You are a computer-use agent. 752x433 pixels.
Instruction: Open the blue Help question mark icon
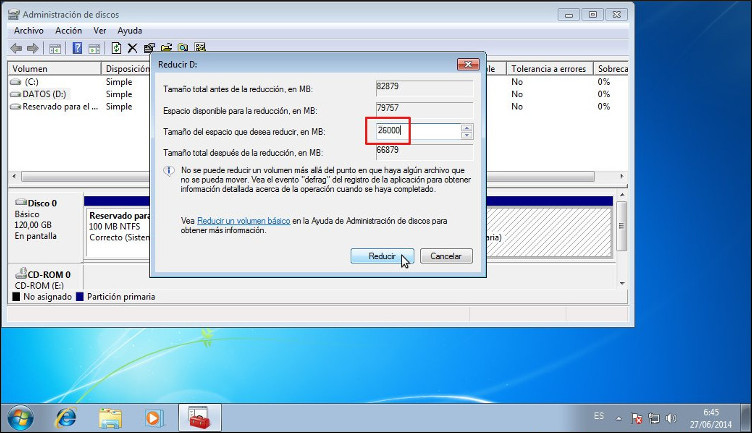pos(77,48)
